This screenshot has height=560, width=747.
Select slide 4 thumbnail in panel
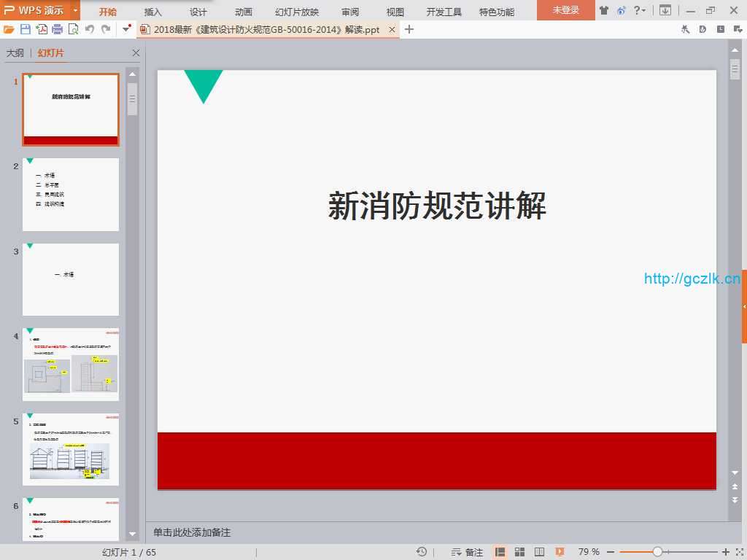[x=71, y=364]
